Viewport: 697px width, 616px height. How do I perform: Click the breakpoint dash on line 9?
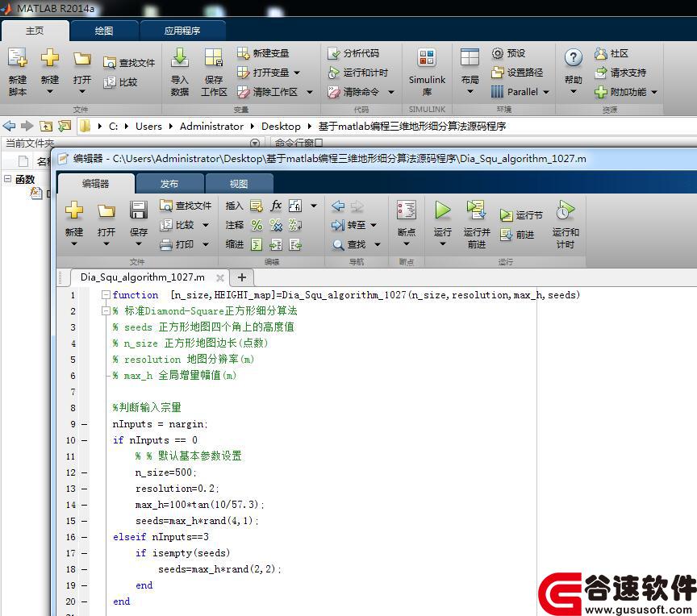(84, 424)
